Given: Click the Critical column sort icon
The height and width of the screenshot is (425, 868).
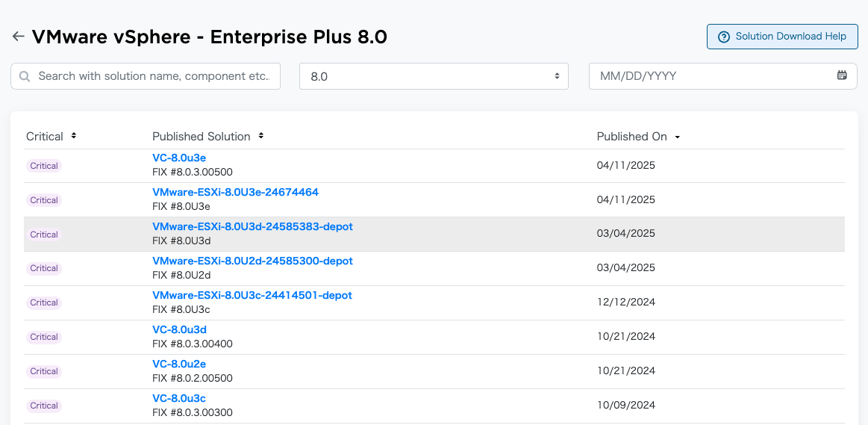Looking at the screenshot, I should coord(74,136).
